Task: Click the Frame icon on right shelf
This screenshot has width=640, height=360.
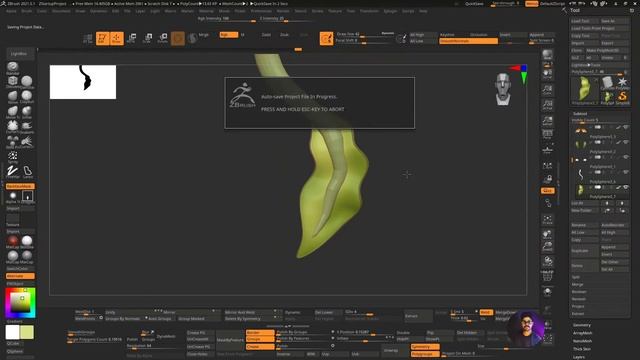Action: (547, 220)
